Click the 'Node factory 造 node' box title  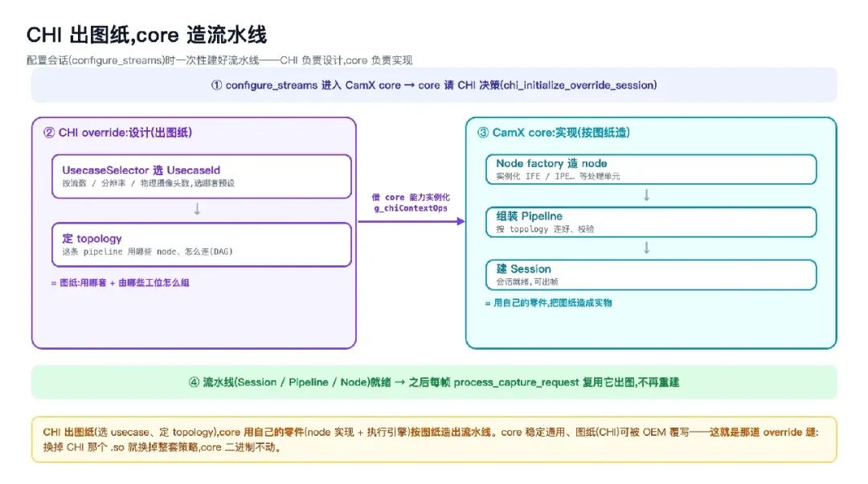pos(551,163)
